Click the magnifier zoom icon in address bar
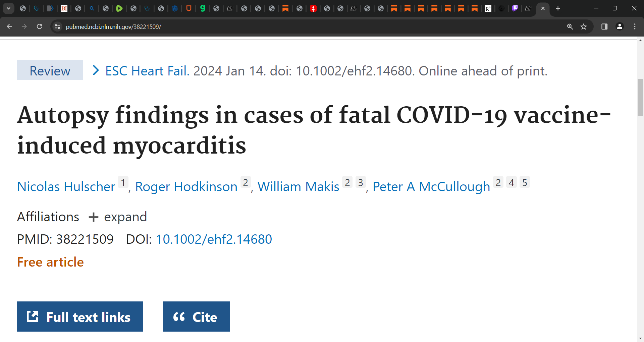 (570, 26)
